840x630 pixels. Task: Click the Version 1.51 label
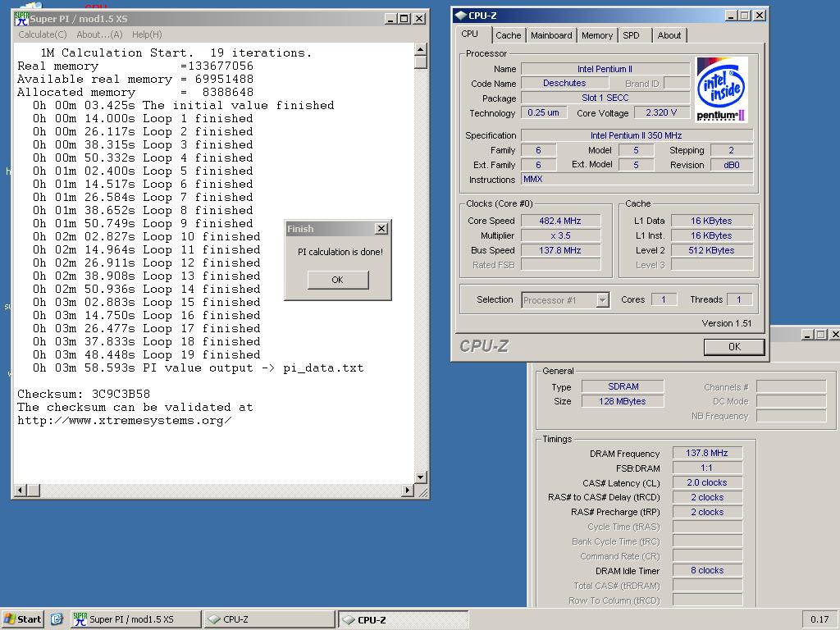727,323
